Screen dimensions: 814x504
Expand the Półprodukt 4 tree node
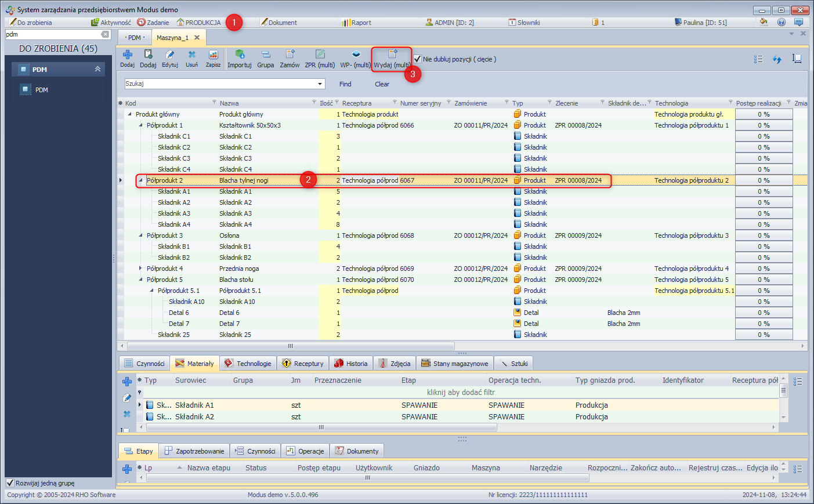(x=140, y=269)
